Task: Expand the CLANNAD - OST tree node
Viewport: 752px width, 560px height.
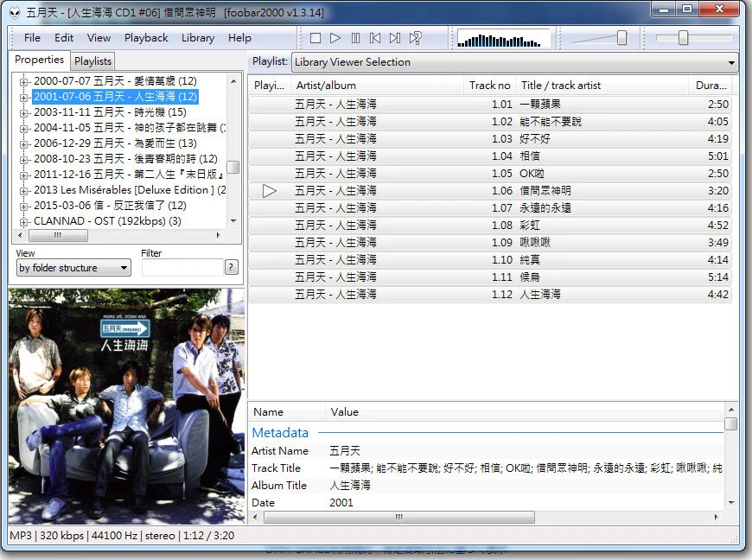Action: (24, 221)
